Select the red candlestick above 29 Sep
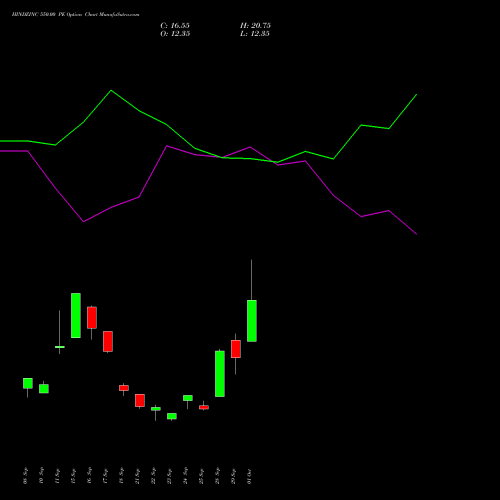The height and width of the screenshot is (500, 500). (236, 349)
